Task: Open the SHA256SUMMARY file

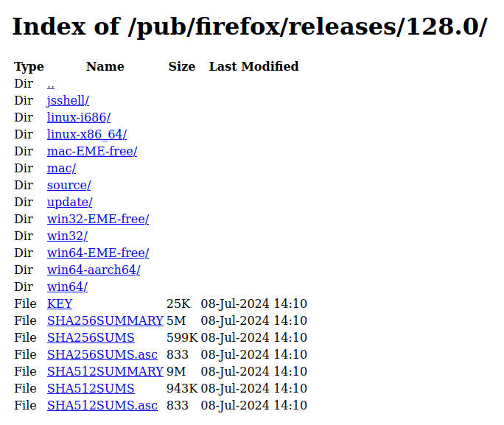Action: [x=105, y=320]
